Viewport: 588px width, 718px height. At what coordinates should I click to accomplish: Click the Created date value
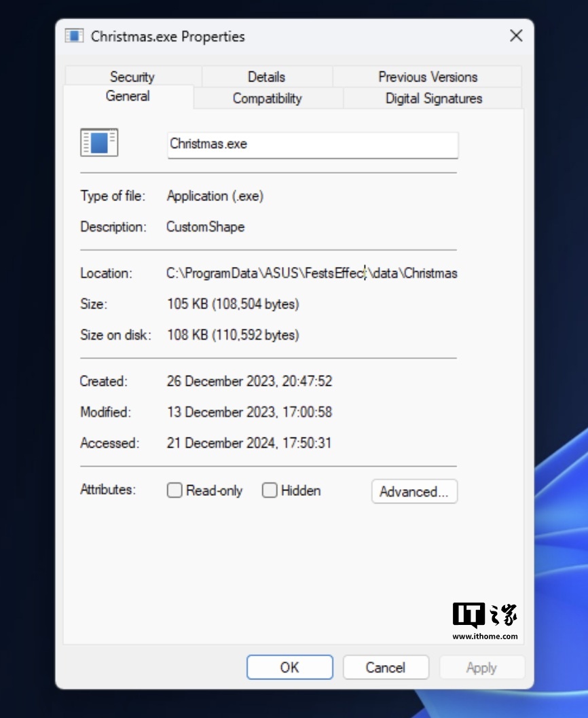(x=249, y=381)
